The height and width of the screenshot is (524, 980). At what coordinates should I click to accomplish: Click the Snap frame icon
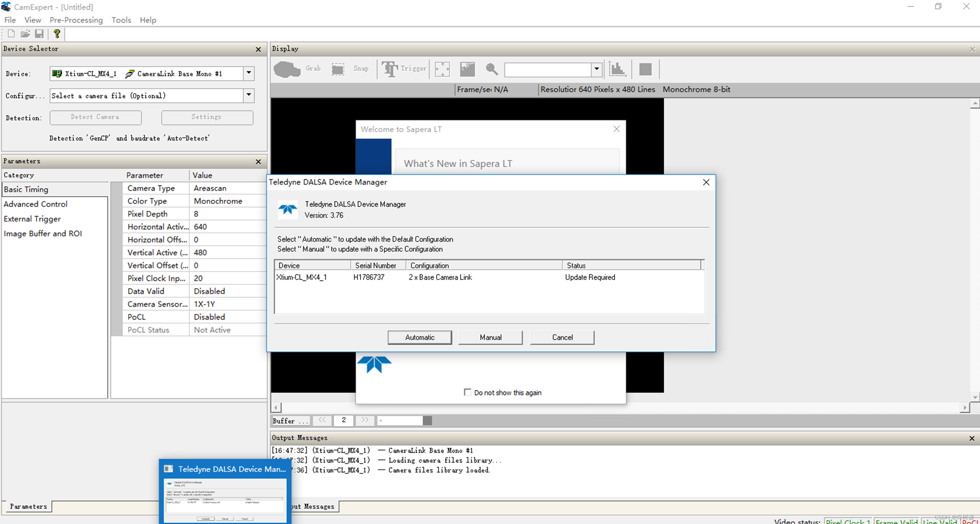pos(338,69)
